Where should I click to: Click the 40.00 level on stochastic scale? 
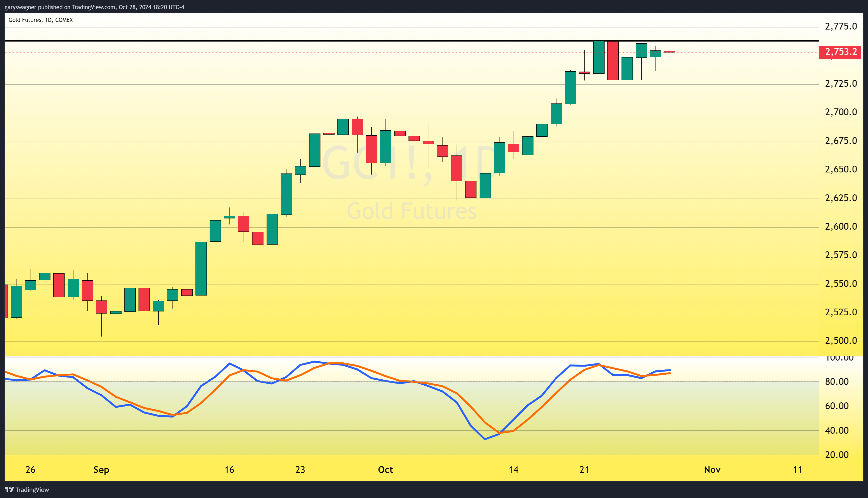tap(837, 431)
